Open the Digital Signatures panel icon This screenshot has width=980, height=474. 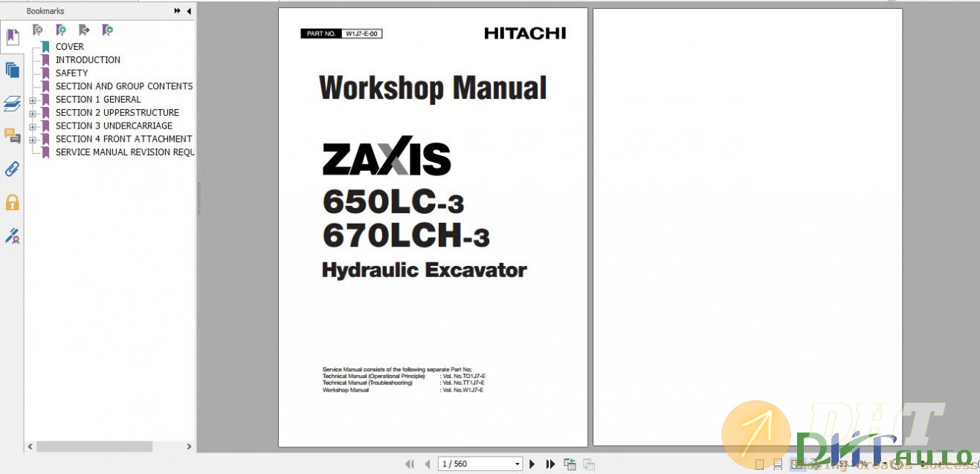point(12,236)
